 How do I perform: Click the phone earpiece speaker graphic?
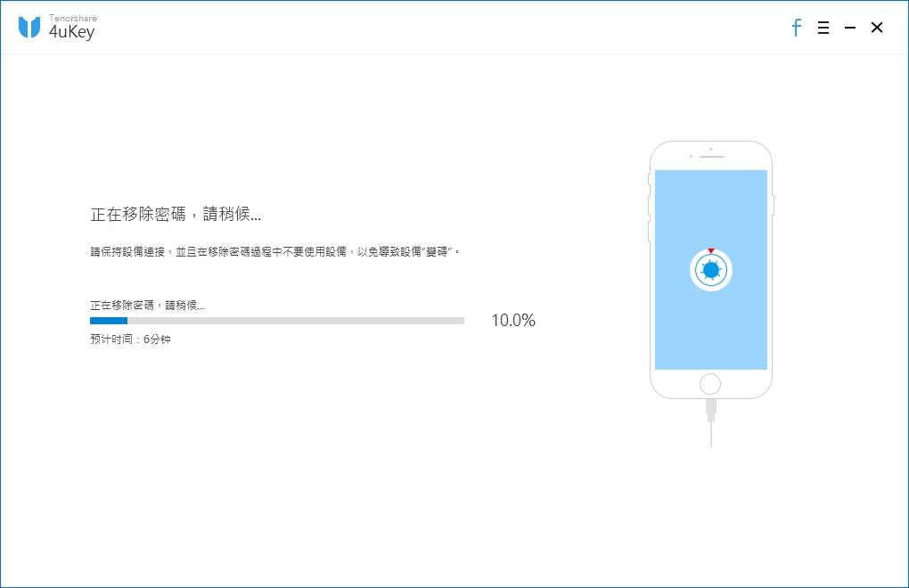click(x=711, y=157)
